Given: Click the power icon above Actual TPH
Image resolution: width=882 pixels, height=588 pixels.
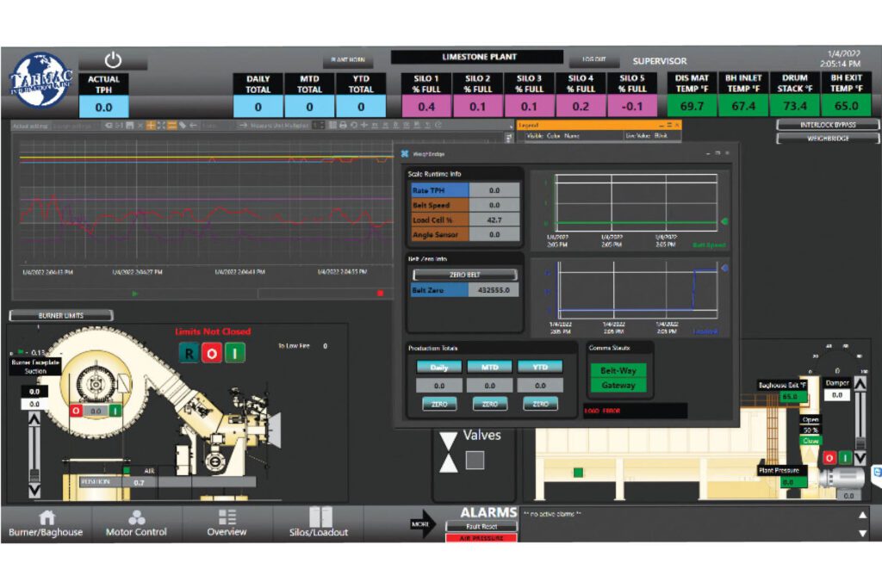Looking at the screenshot, I should click(113, 59).
